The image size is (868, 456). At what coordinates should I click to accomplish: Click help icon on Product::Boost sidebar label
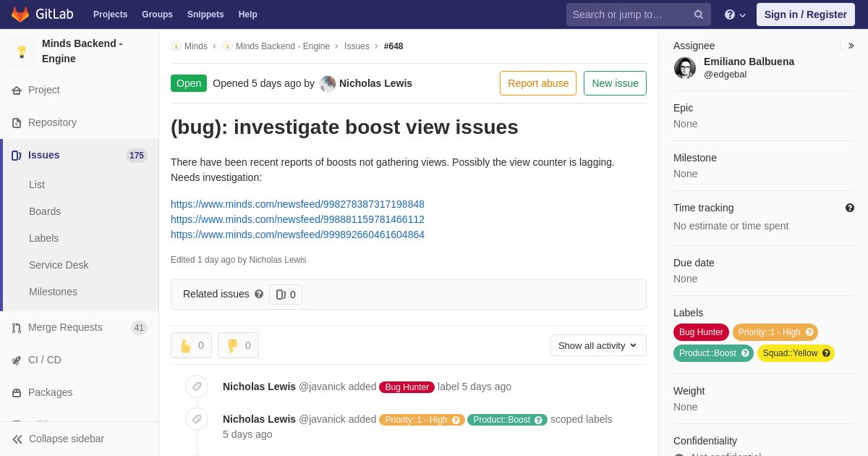(x=745, y=353)
